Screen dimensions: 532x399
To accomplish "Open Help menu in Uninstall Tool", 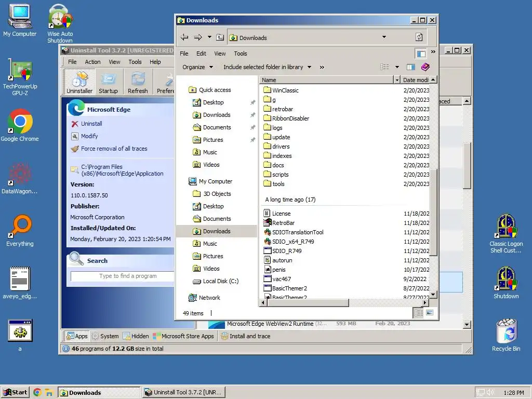I will click(155, 62).
